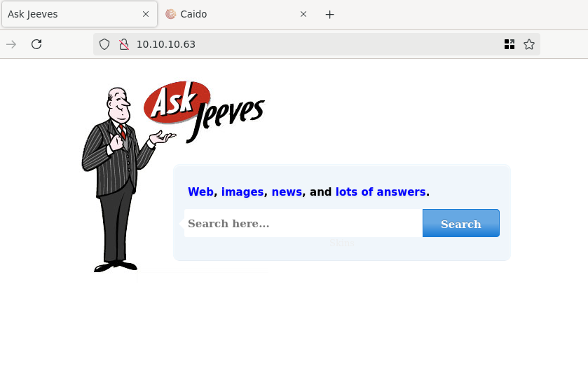Close the Caido tab

click(x=303, y=14)
